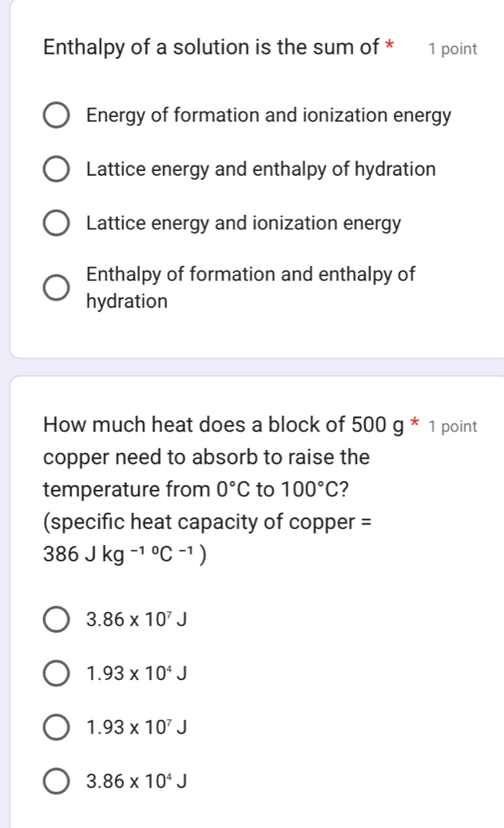Click the '1 point' label on enthalpy question
Image resolution: width=504 pixels, height=828 pixels.
[453, 49]
